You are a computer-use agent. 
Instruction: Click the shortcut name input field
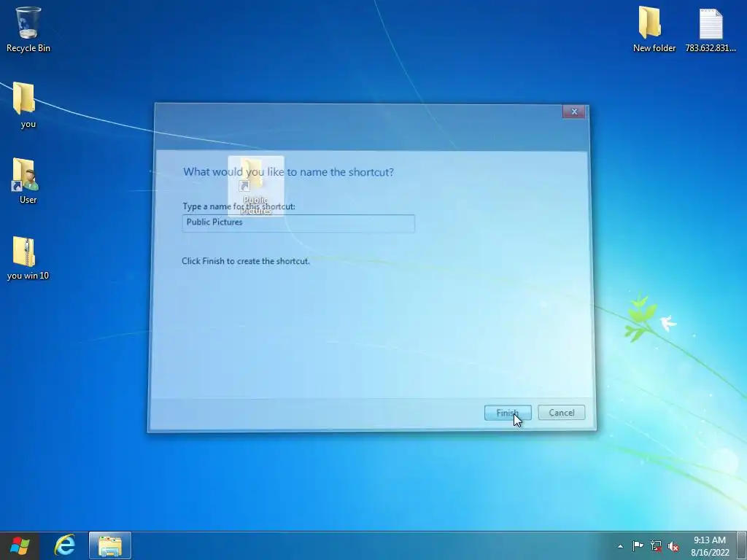(x=298, y=223)
